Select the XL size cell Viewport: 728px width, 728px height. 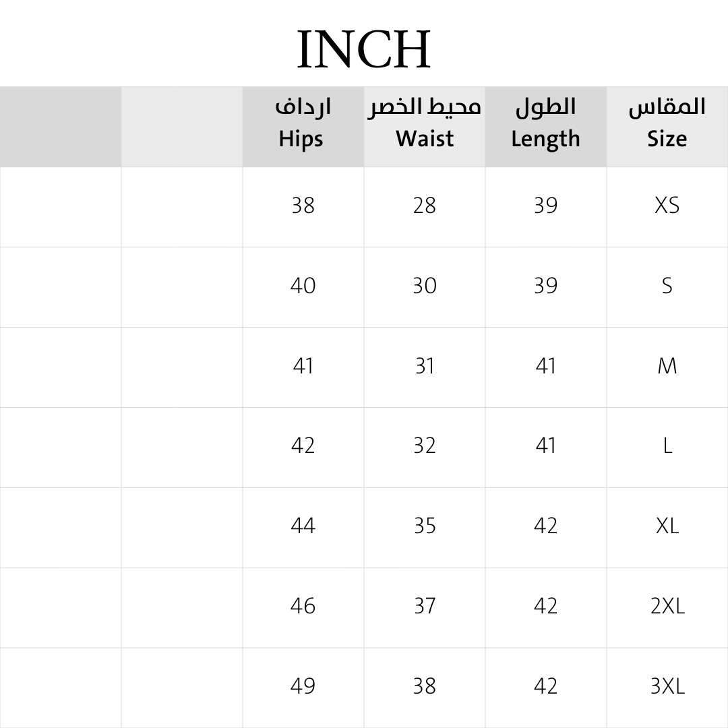point(667,526)
